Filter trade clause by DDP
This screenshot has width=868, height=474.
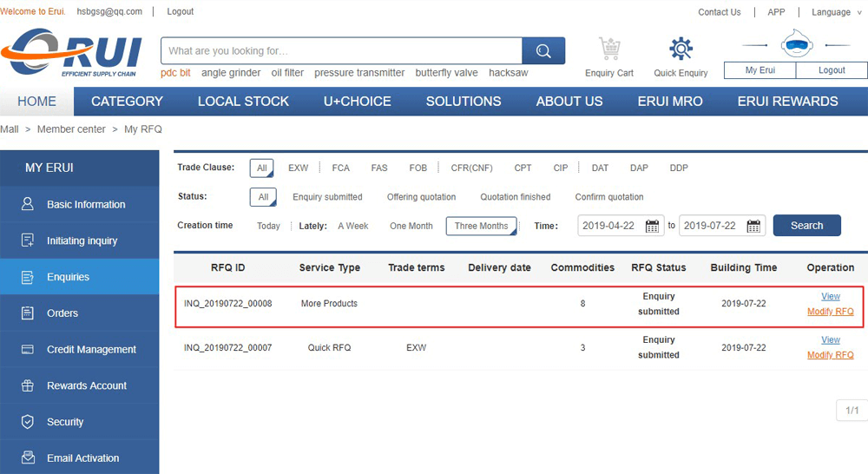[x=679, y=168]
